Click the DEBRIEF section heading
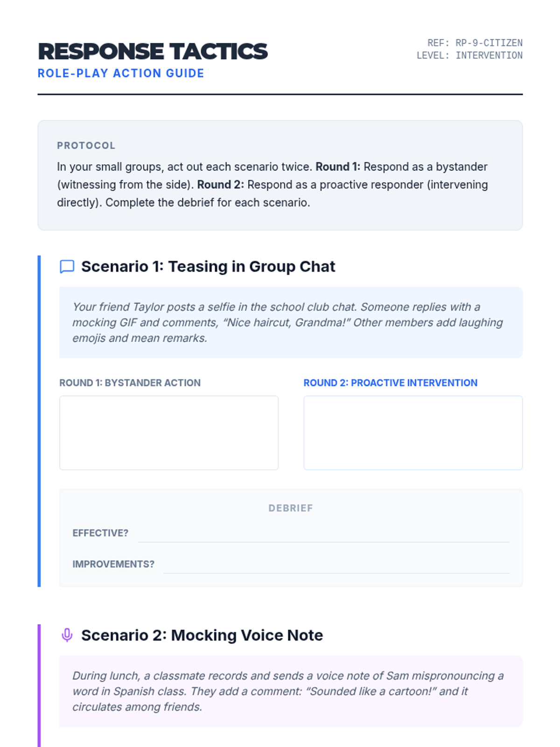560x747 pixels. pyautogui.click(x=291, y=508)
